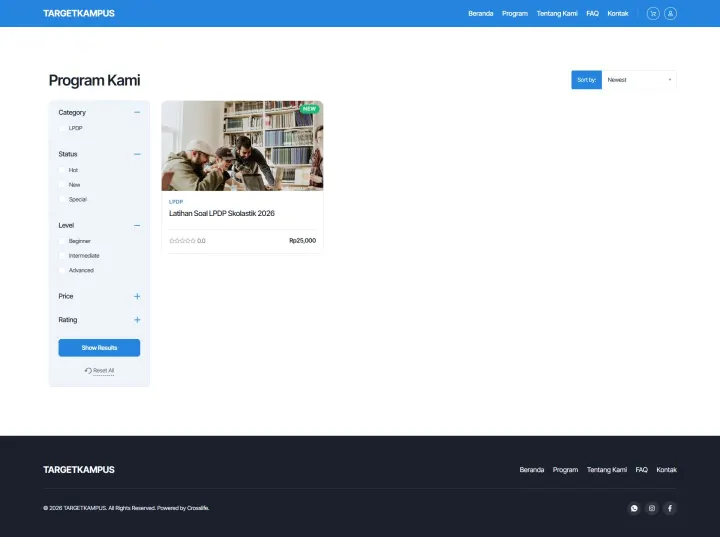Check the Advanced level checkbox
Viewport: 720px width, 537px height.
click(x=62, y=270)
